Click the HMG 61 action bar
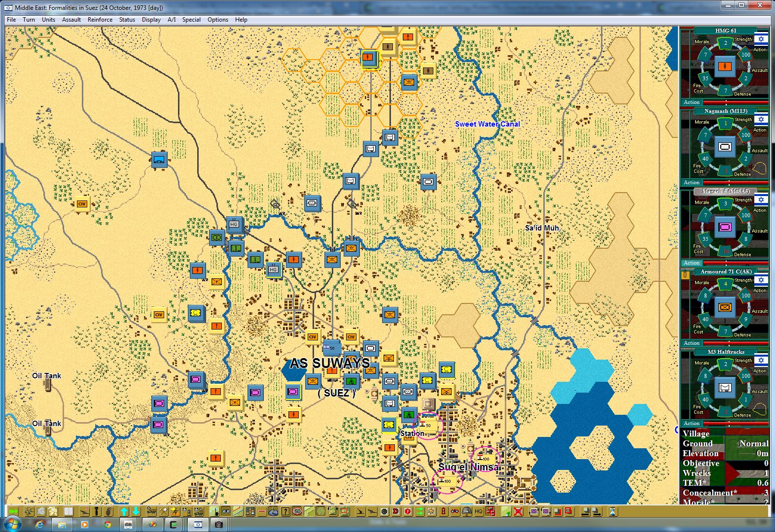Image resolution: width=775 pixels, height=532 pixels. (x=725, y=102)
